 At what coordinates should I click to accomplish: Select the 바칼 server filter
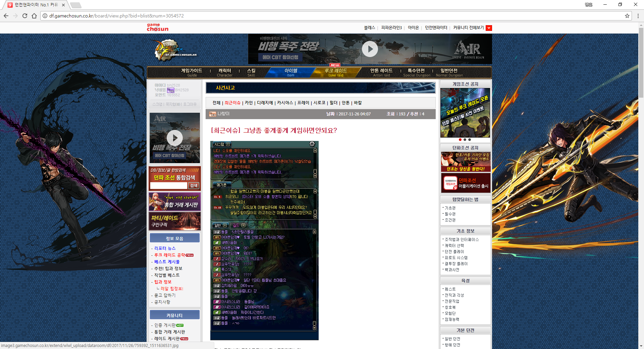358,103
